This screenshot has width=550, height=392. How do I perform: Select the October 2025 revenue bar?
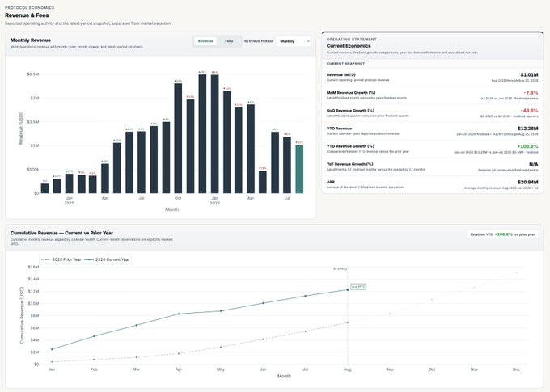178,138
